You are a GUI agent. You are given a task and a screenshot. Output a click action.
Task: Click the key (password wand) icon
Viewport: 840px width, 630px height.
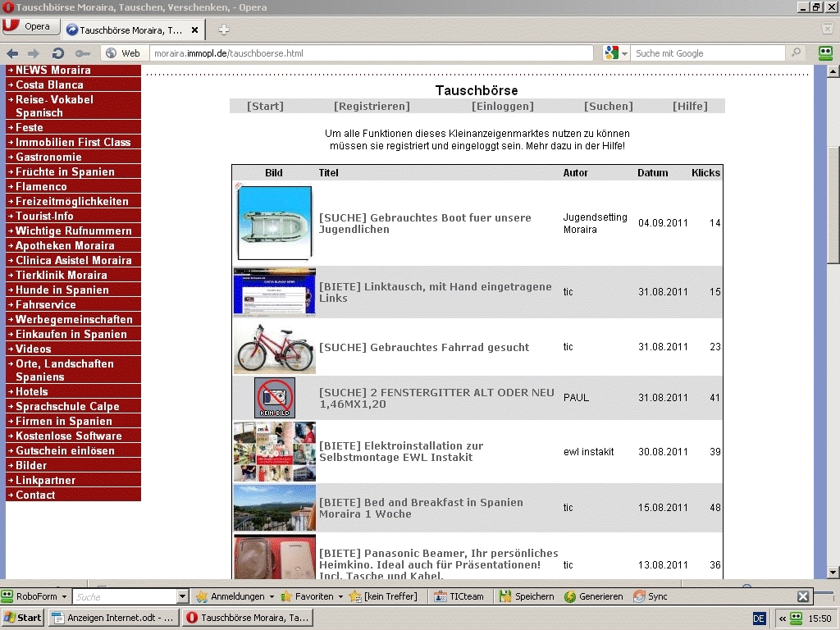pyautogui.click(x=82, y=53)
